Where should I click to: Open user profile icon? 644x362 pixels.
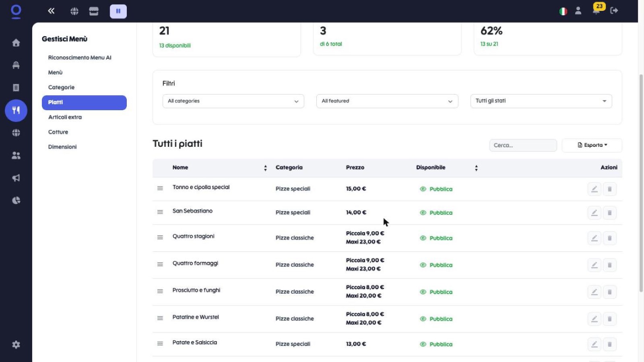pos(578,11)
